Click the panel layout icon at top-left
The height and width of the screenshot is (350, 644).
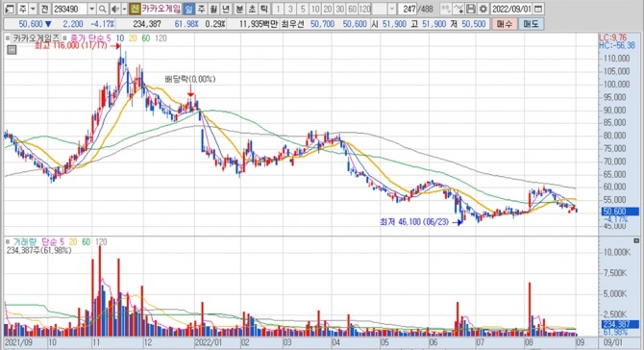click(x=10, y=9)
